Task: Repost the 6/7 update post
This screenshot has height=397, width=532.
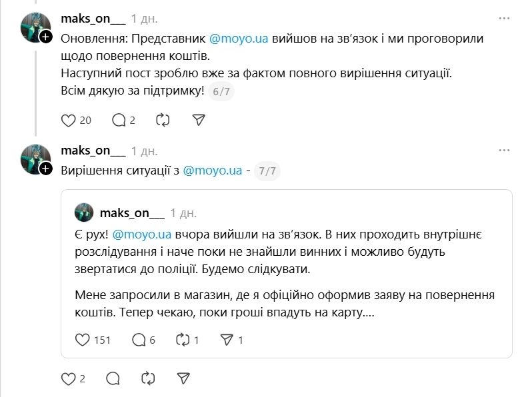Action: (x=162, y=120)
